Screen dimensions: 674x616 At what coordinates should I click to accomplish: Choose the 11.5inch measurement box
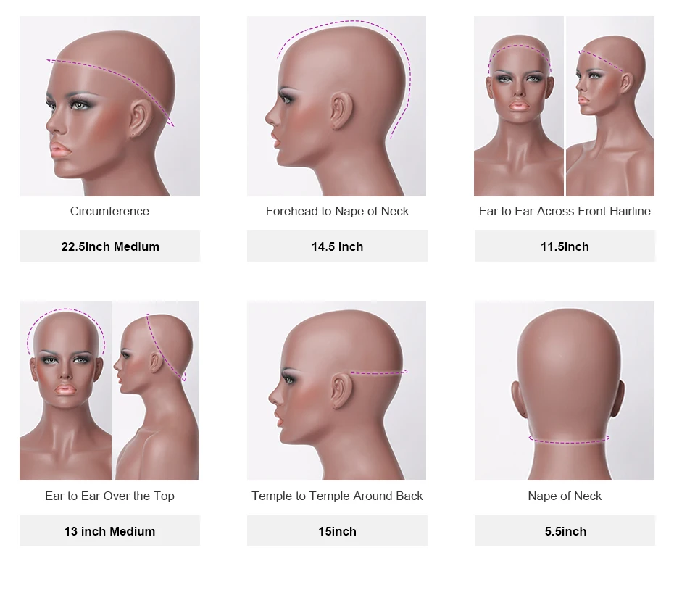[x=565, y=246]
